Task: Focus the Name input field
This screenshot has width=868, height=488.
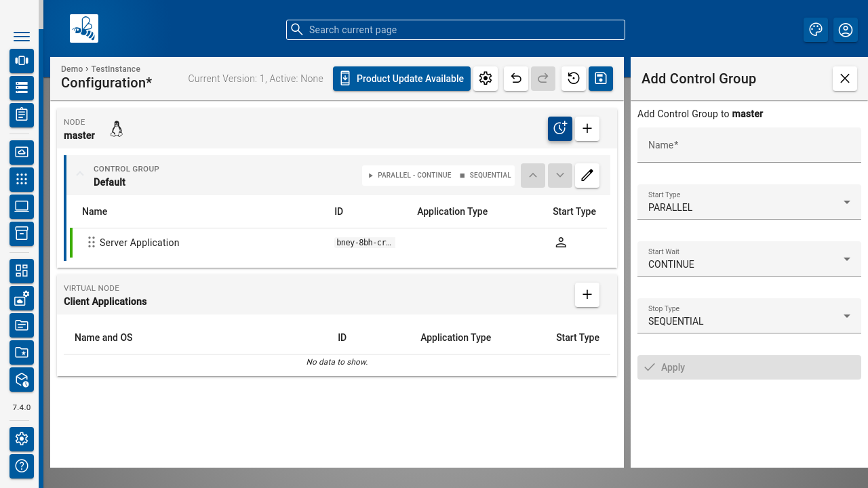Action: point(749,145)
